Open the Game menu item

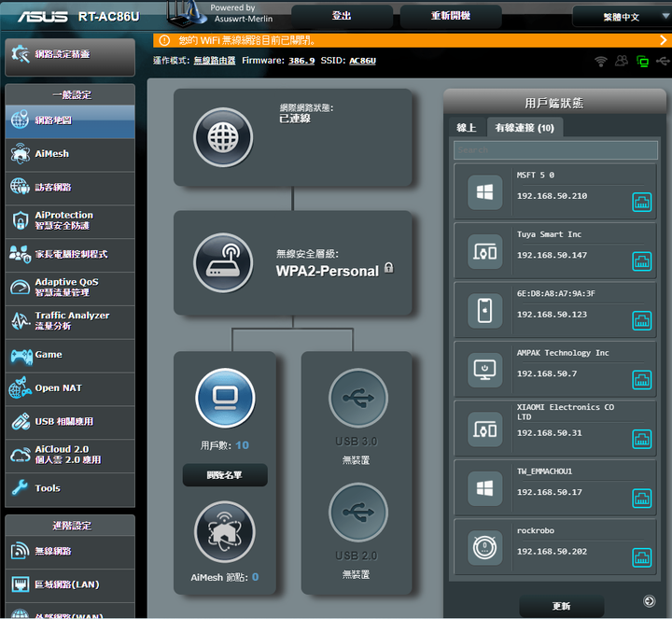tap(70, 355)
